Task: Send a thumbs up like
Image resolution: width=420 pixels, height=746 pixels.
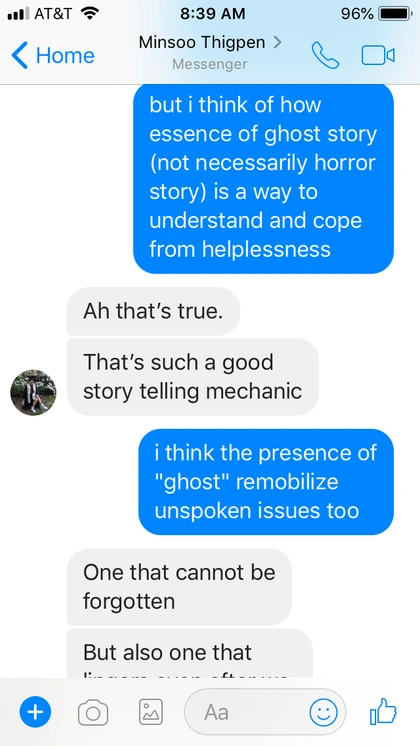Action: [383, 711]
